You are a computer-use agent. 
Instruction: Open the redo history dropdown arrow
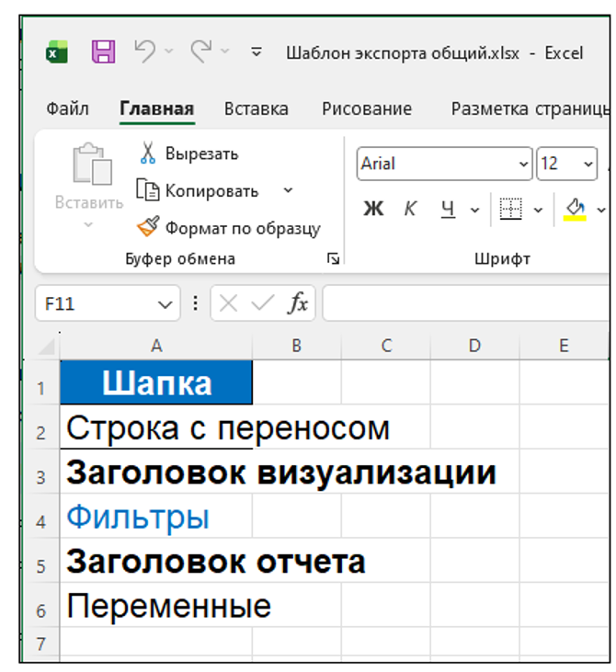point(224,51)
